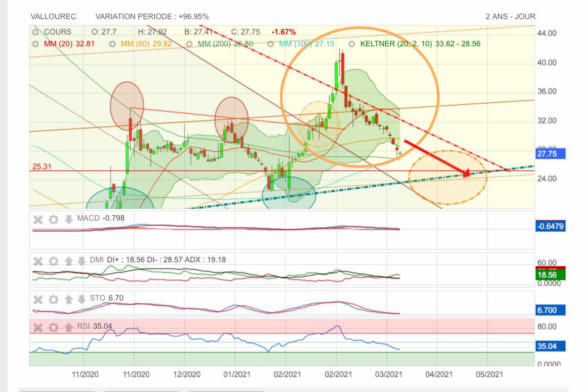Remove the DMI indicator panel

(38, 261)
